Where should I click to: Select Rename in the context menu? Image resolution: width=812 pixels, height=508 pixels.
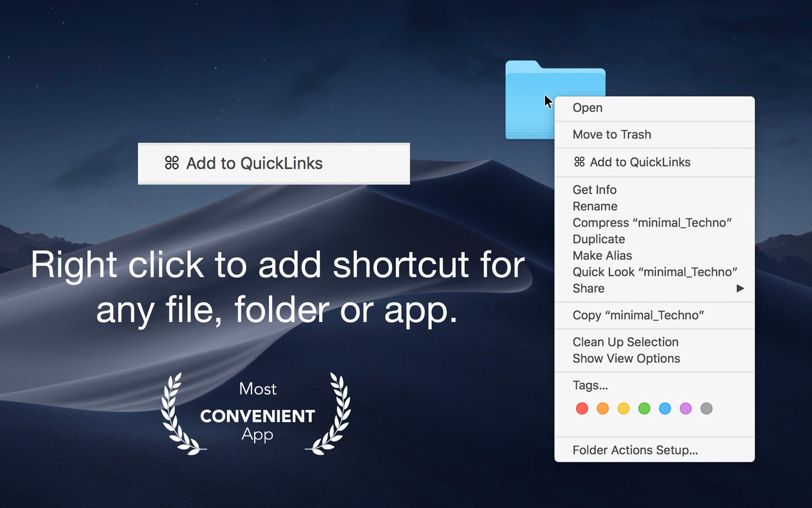[655, 206]
